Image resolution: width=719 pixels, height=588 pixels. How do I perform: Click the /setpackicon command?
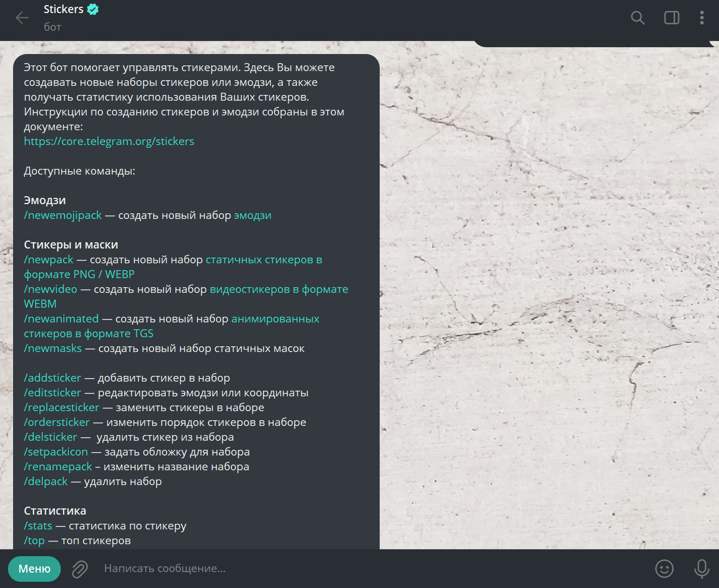[x=56, y=452]
